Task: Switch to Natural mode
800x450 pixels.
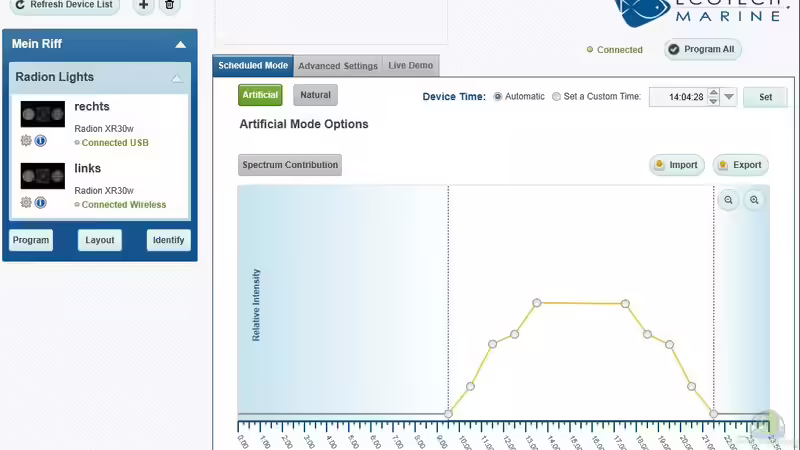Action: click(315, 95)
